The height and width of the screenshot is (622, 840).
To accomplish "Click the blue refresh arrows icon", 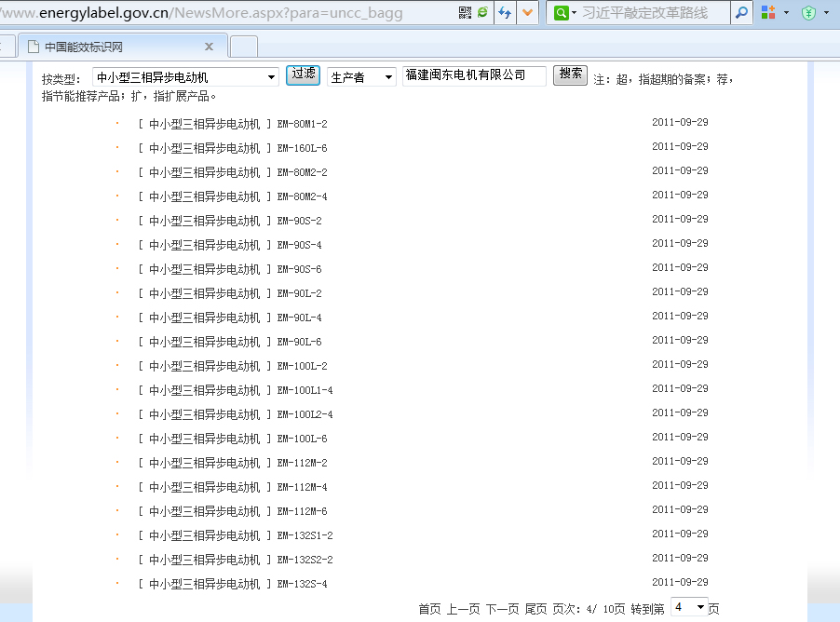I will coord(505,12).
